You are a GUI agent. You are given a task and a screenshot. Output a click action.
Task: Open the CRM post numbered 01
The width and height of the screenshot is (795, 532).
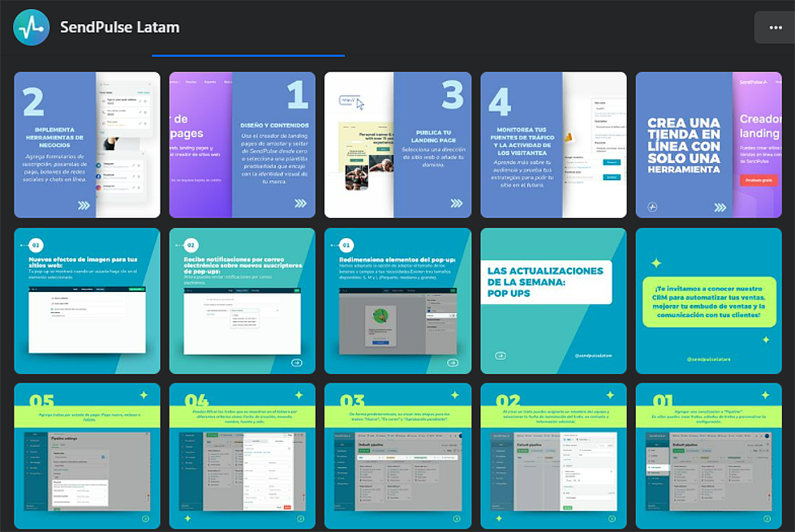pyautogui.click(x=709, y=456)
